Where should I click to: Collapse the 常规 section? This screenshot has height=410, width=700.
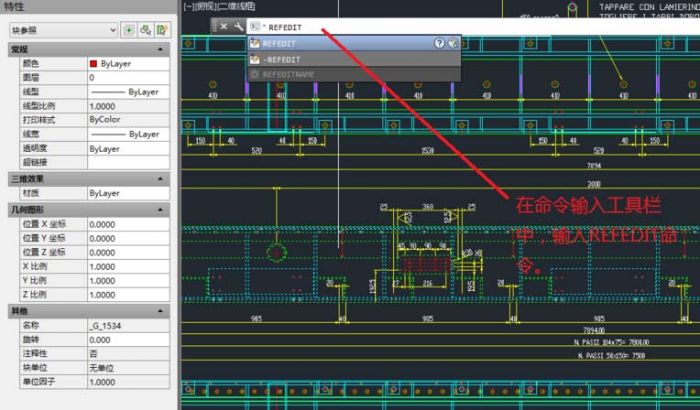(x=160, y=49)
